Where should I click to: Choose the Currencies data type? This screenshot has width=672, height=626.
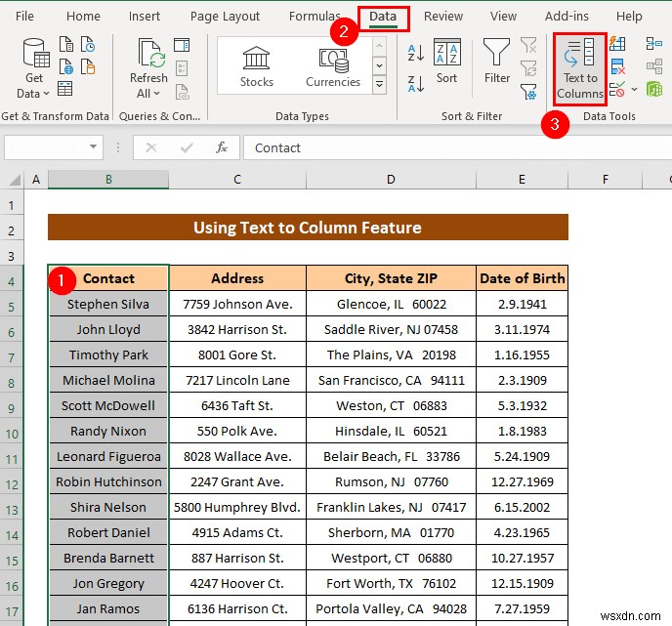click(332, 66)
